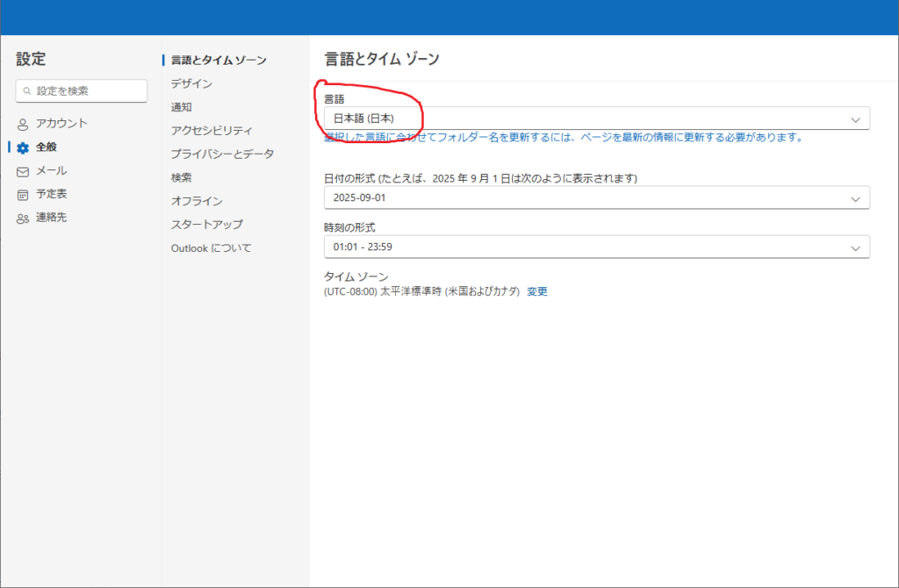899x588 pixels.
Task: Click the General gear icon
Action: coord(23,147)
